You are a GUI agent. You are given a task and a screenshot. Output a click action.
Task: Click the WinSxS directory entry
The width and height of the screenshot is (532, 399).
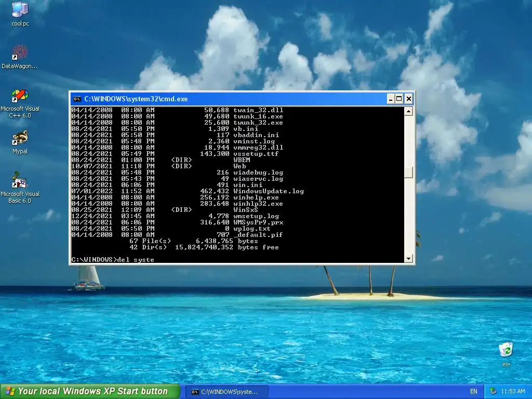[246, 210]
